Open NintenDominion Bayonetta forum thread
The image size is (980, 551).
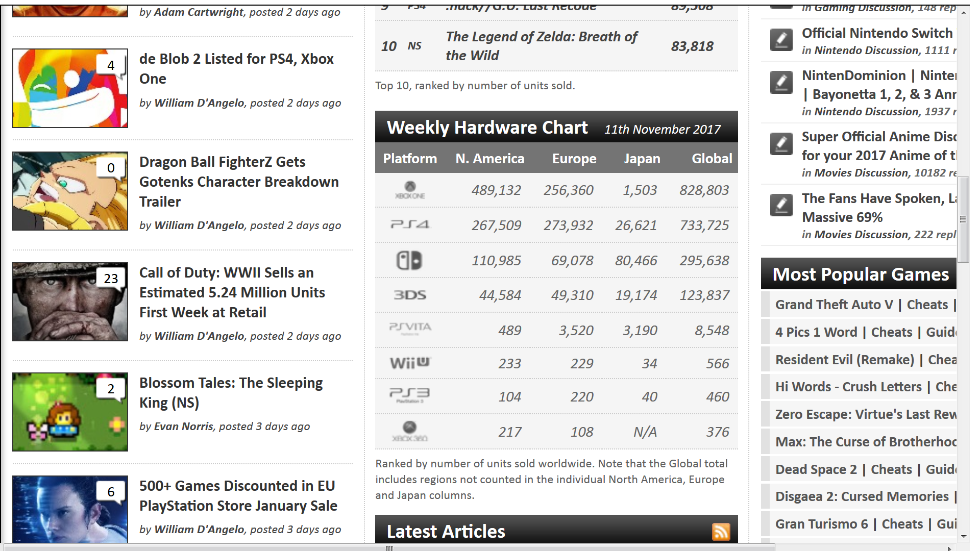coord(879,85)
